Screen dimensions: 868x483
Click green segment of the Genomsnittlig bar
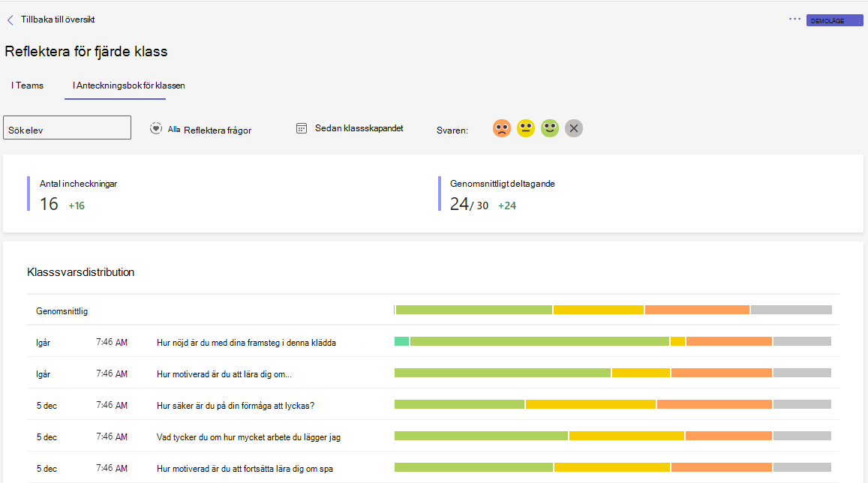click(x=474, y=310)
